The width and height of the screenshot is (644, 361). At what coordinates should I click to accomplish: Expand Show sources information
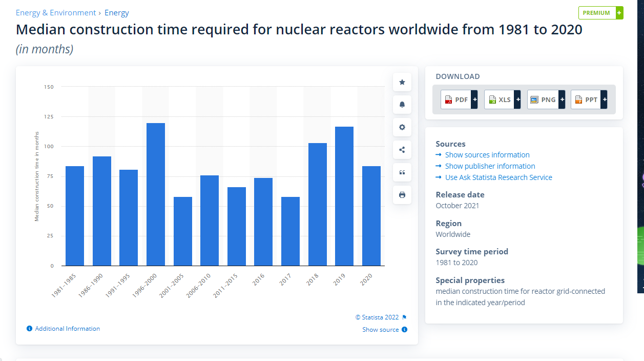click(x=487, y=155)
